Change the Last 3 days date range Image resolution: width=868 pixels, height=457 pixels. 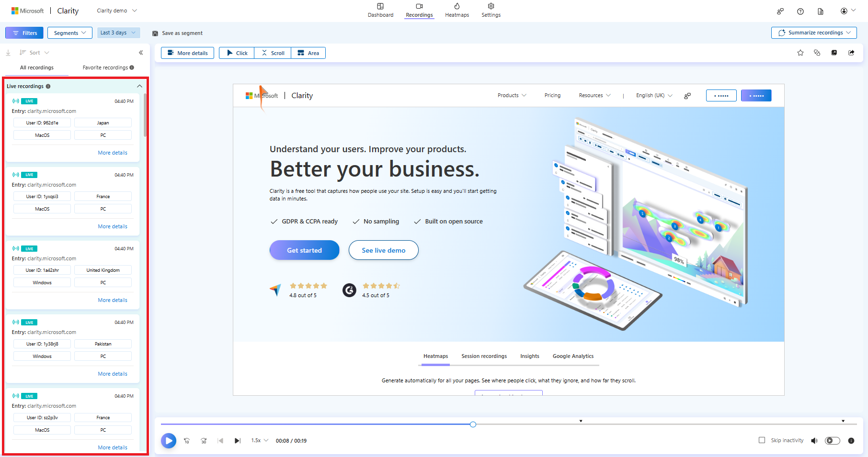click(118, 33)
